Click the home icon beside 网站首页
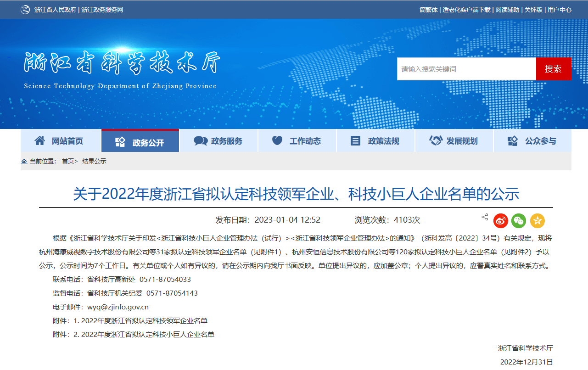Image resolution: width=588 pixels, height=370 pixels. [40, 140]
